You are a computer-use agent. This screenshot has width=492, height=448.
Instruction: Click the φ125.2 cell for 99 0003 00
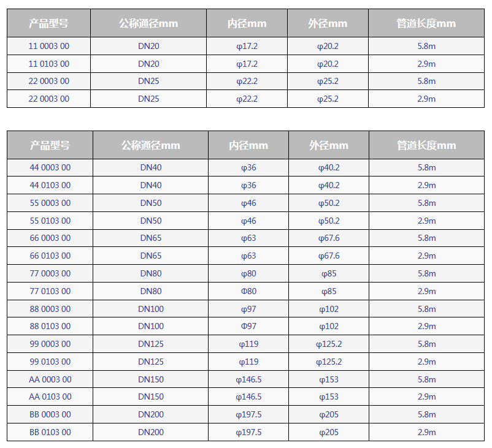[x=329, y=344]
